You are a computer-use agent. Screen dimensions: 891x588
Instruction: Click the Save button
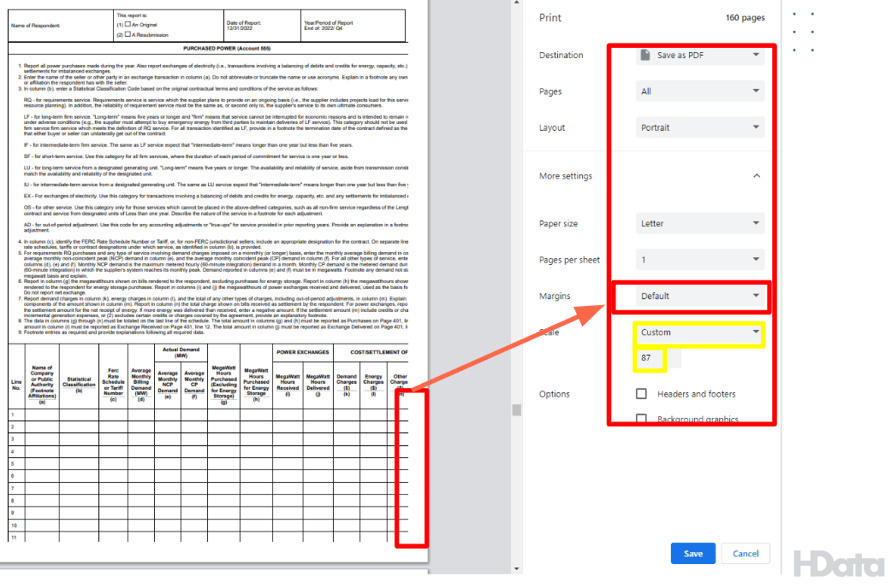[693, 553]
